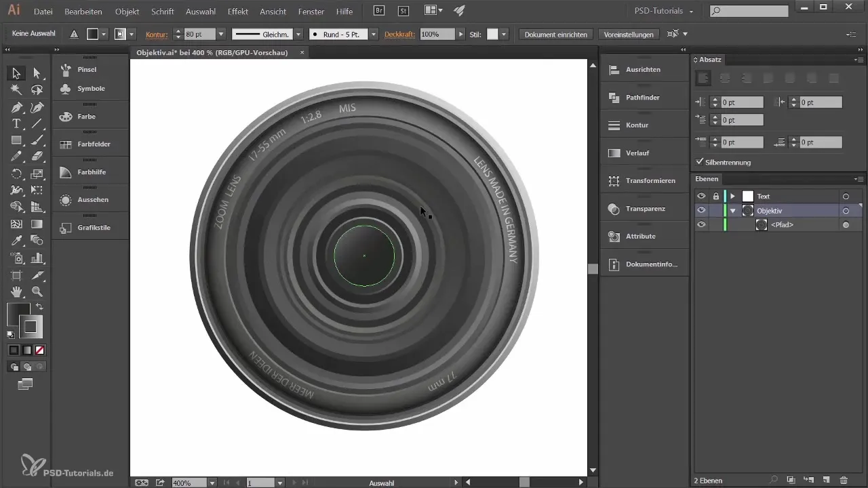Image resolution: width=868 pixels, height=488 pixels.
Task: Select the Symbol Sprayer tool
Action: [x=16, y=258]
